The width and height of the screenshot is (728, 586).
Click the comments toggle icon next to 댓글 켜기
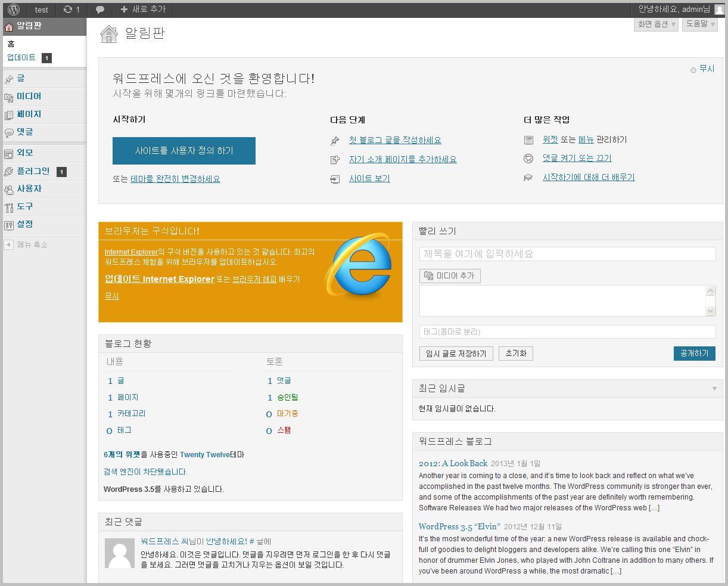[x=528, y=159]
